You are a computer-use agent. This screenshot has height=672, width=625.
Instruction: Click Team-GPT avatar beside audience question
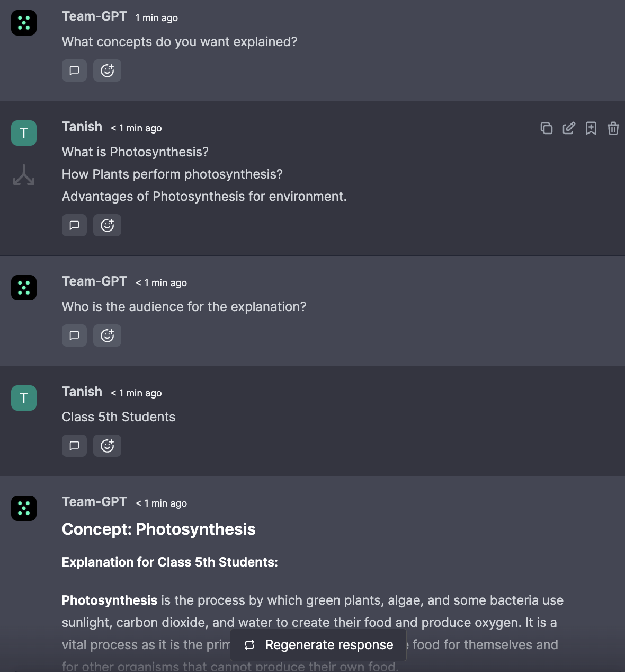pos(24,288)
